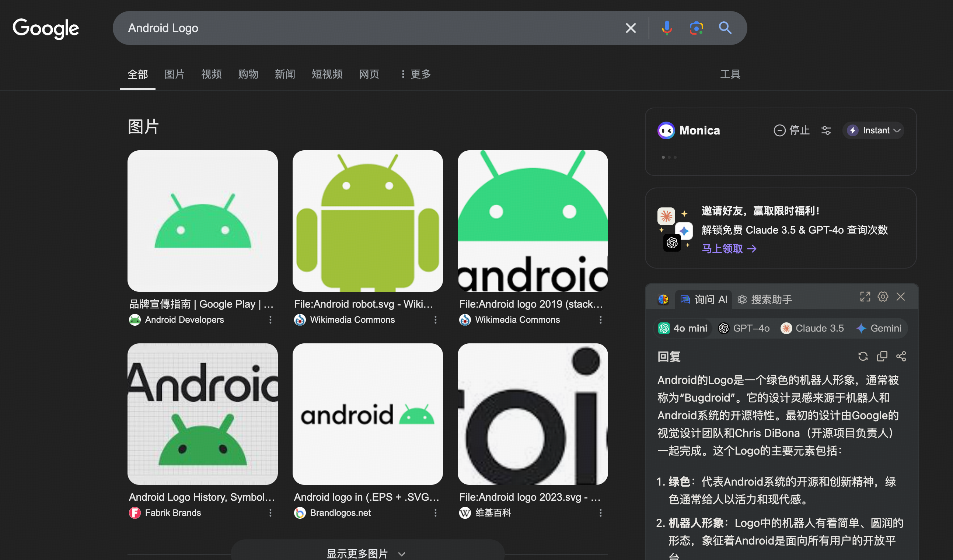Click the Android Logo History result title
Viewport: 953px width, 560px height.
click(202, 497)
